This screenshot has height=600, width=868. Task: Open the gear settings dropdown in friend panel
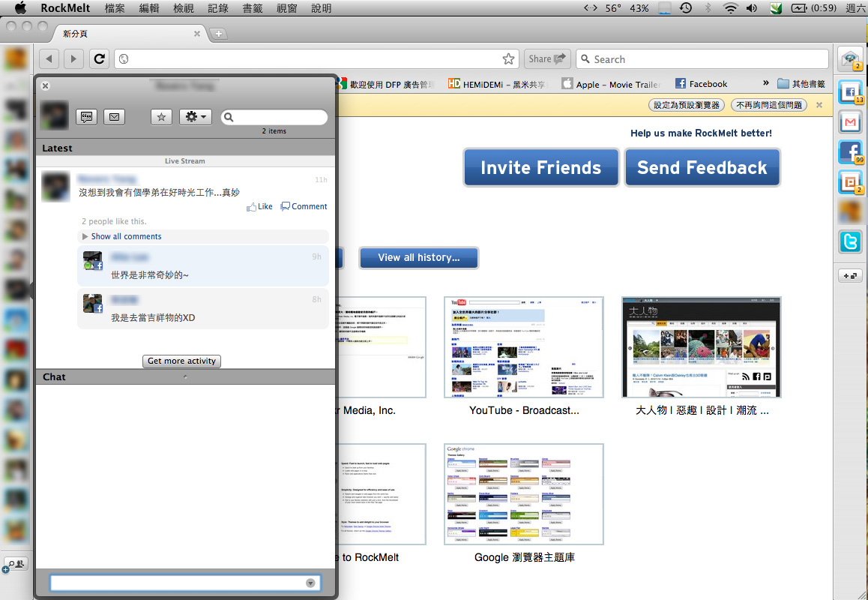(x=196, y=117)
